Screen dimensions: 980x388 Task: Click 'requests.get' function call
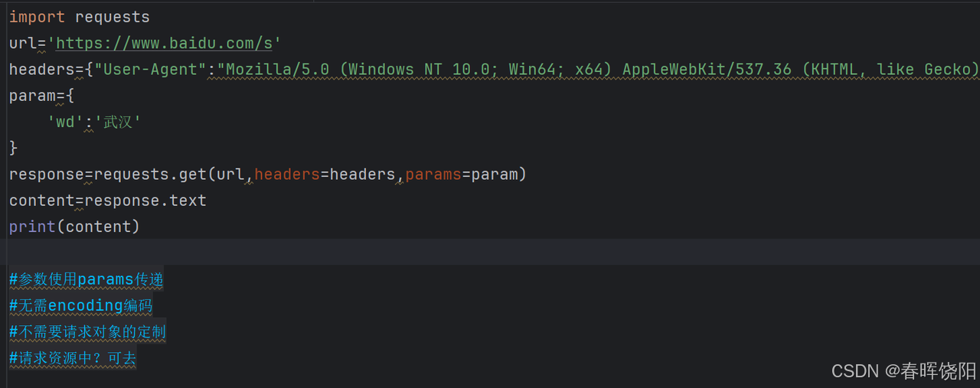150,174
